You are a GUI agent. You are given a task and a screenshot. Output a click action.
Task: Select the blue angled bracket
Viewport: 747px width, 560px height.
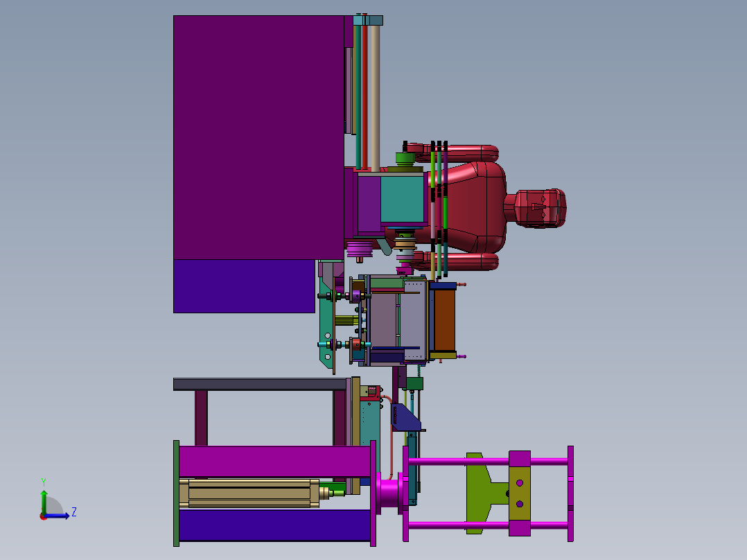[x=405, y=417]
